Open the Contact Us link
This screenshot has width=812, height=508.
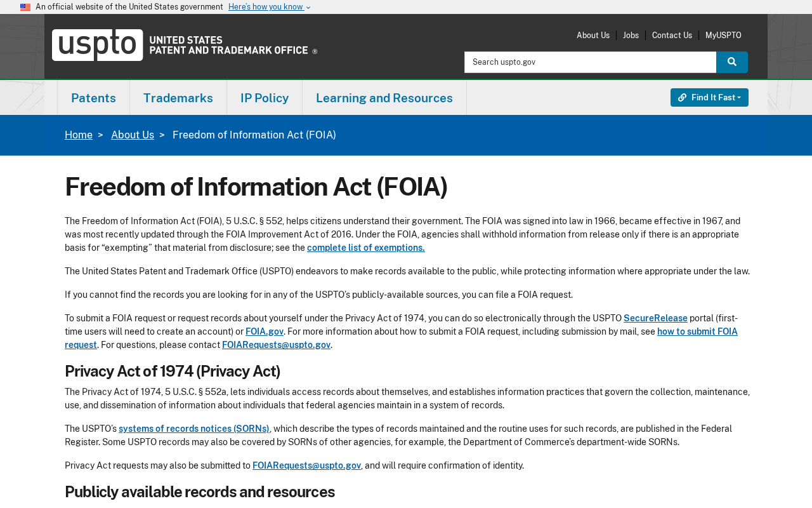click(672, 36)
